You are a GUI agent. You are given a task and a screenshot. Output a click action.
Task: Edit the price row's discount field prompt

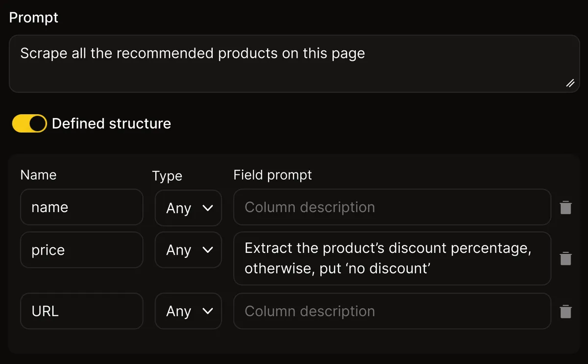[x=392, y=258]
